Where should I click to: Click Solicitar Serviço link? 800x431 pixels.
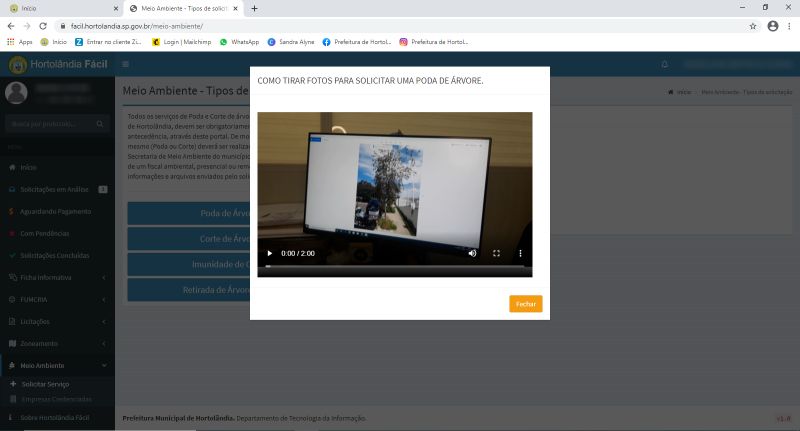tap(44, 384)
